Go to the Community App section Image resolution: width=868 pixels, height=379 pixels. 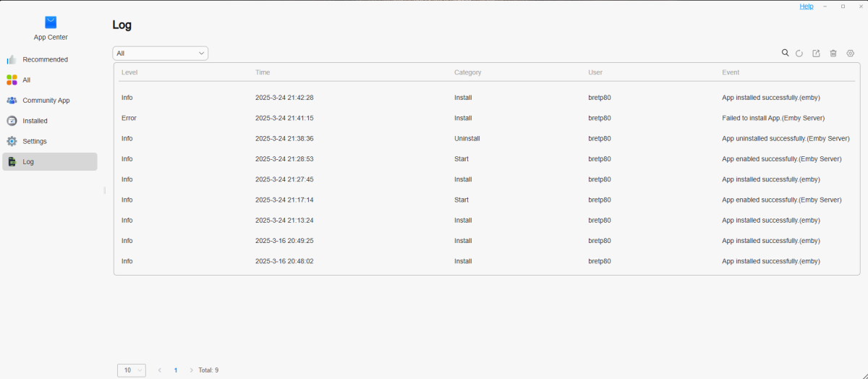(50, 101)
